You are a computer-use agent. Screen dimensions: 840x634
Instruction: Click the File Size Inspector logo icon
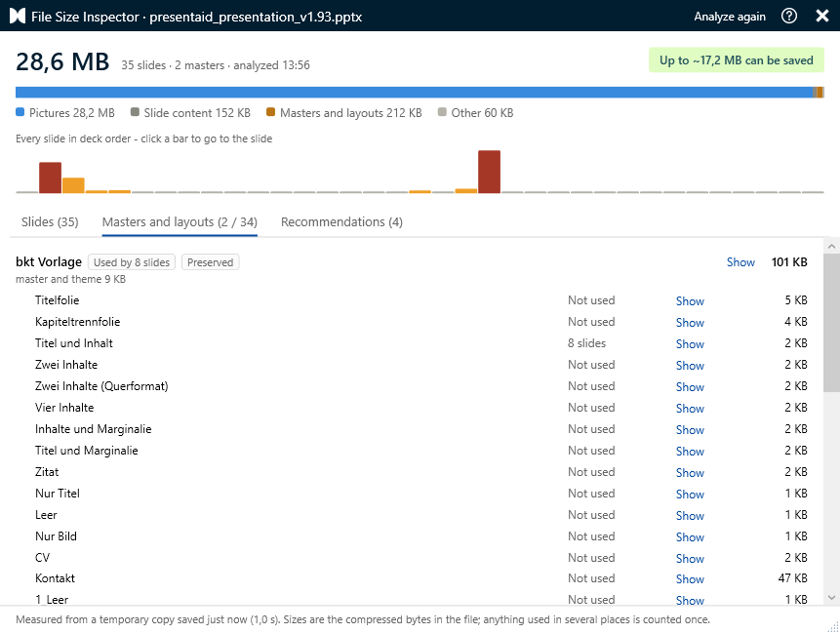click(x=18, y=16)
